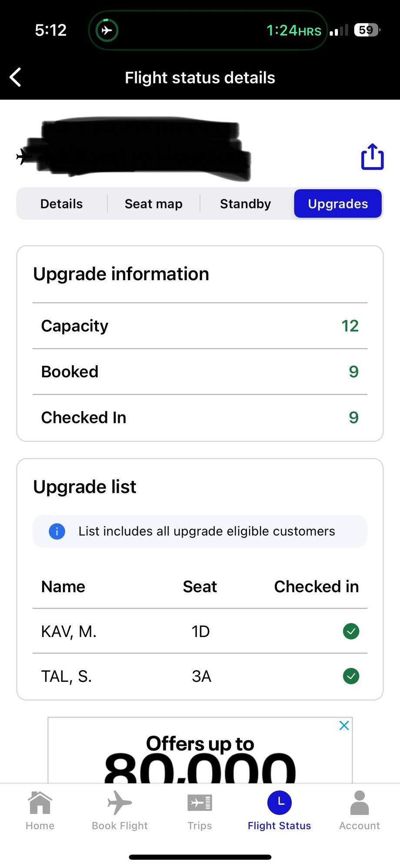Tap the flight live activity pill
400x868 pixels.
click(208, 30)
